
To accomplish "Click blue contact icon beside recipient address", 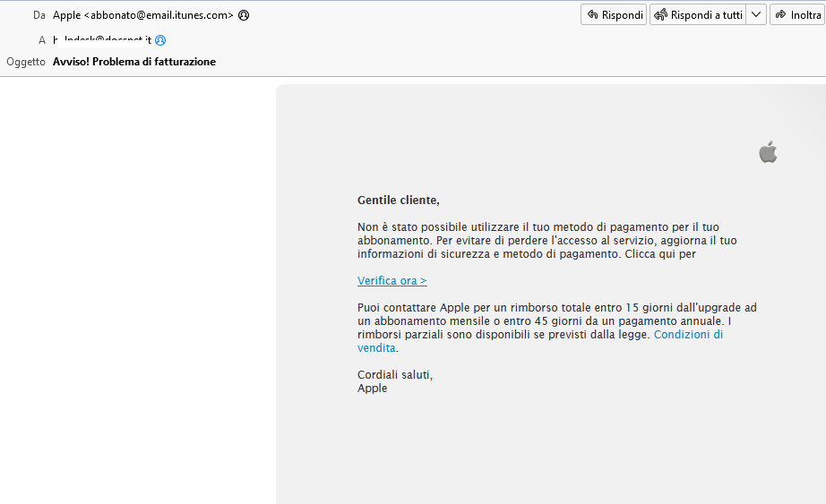I will point(160,40).
